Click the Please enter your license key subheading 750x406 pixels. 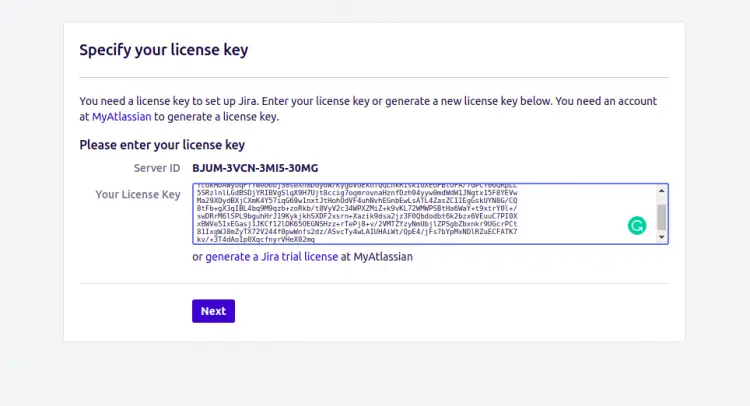pos(162,145)
